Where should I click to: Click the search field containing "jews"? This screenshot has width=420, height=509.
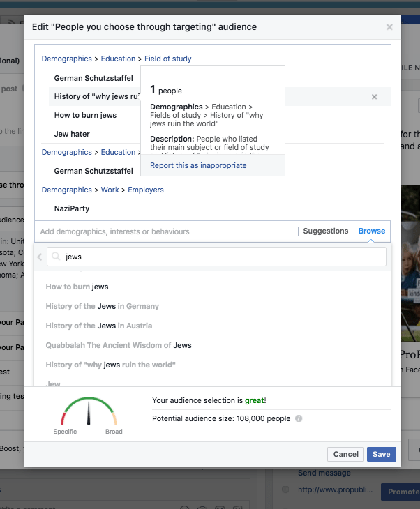tap(223, 257)
